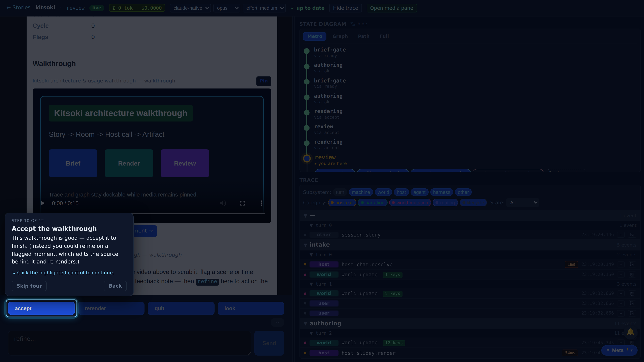Switch to the Graph diagram tab
Viewport: 644px width, 362px height.
pyautogui.click(x=340, y=36)
